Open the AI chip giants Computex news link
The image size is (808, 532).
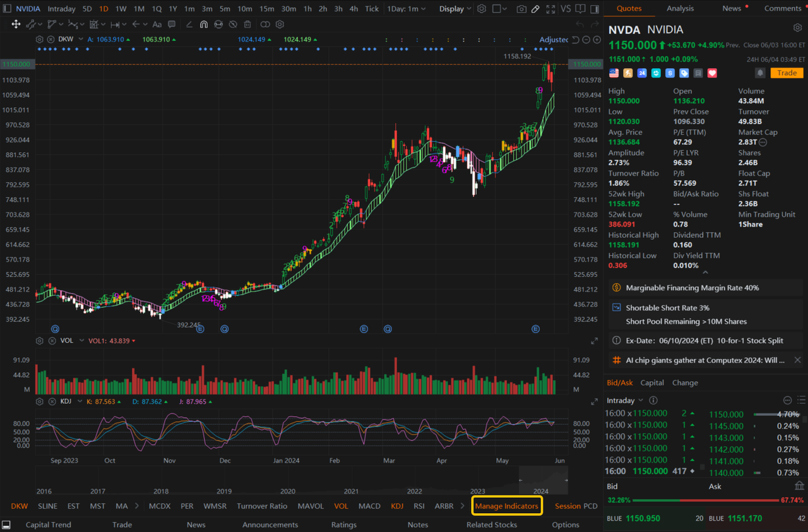tap(705, 360)
